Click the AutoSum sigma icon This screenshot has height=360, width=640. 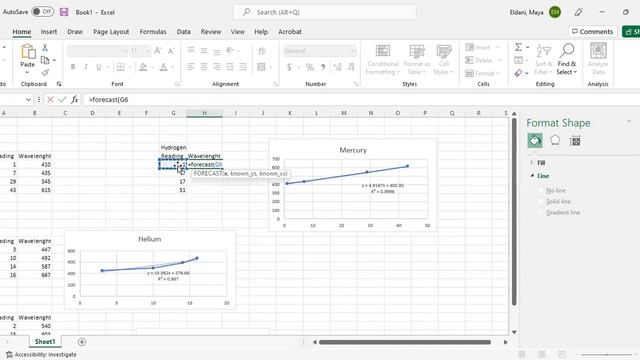(518, 47)
